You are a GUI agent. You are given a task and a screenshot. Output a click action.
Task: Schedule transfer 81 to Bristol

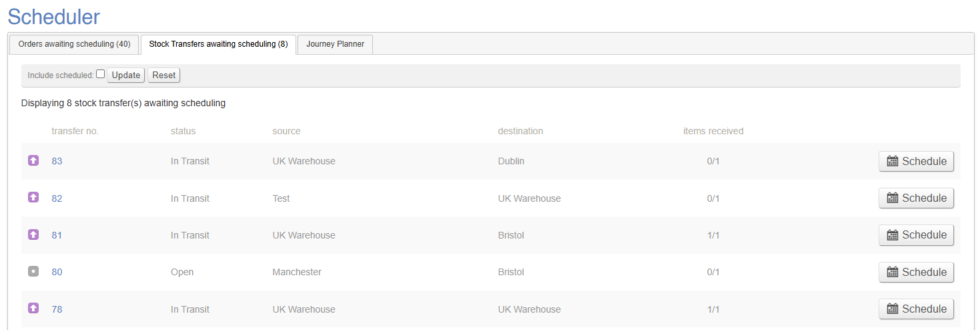916,234
